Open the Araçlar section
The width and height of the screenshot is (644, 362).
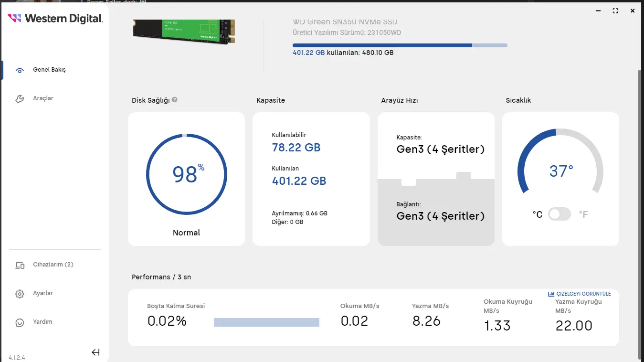click(x=43, y=98)
